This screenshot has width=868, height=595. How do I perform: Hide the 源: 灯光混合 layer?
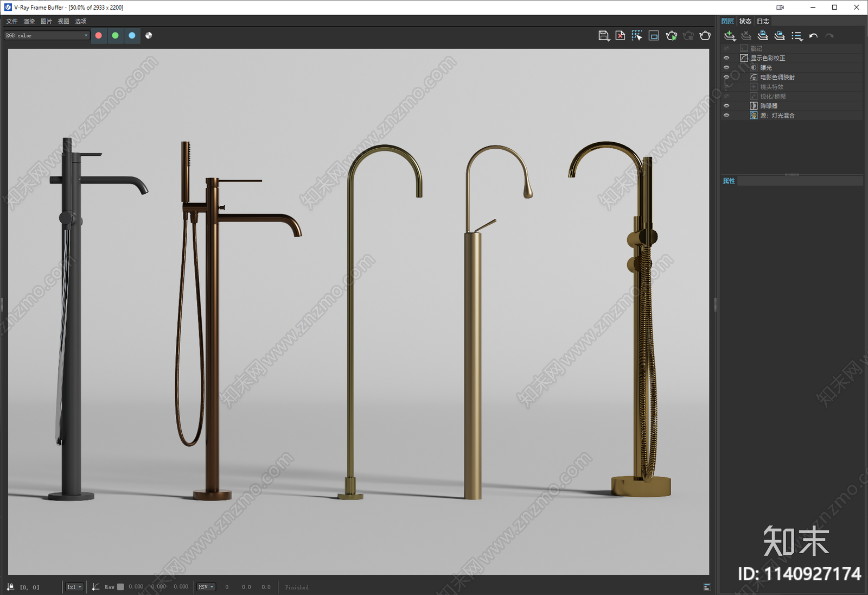coord(726,116)
